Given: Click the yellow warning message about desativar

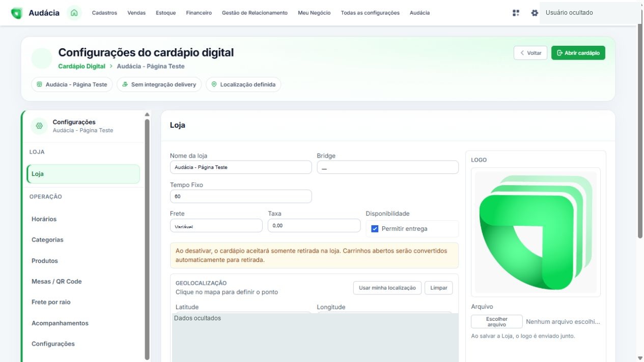Looking at the screenshot, I should (x=314, y=255).
